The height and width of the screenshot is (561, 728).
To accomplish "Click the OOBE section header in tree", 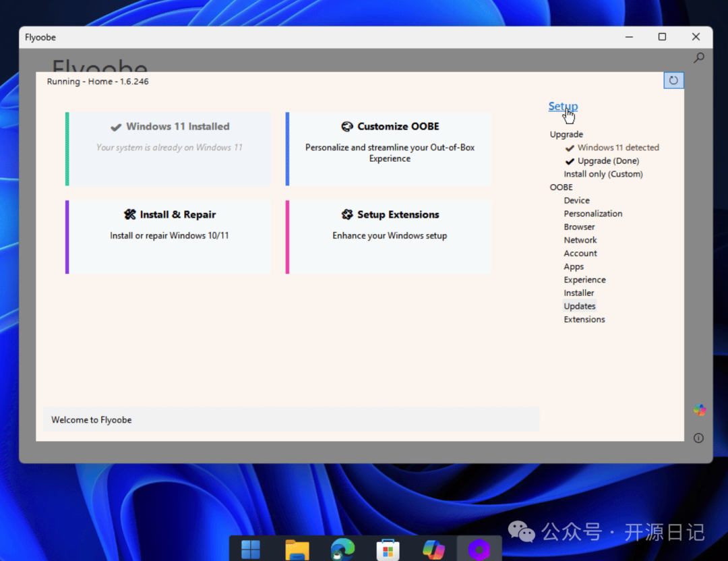I will (561, 187).
